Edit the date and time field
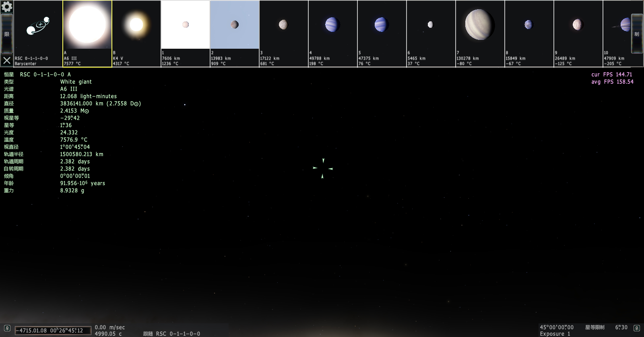The height and width of the screenshot is (337, 644). coord(53,331)
